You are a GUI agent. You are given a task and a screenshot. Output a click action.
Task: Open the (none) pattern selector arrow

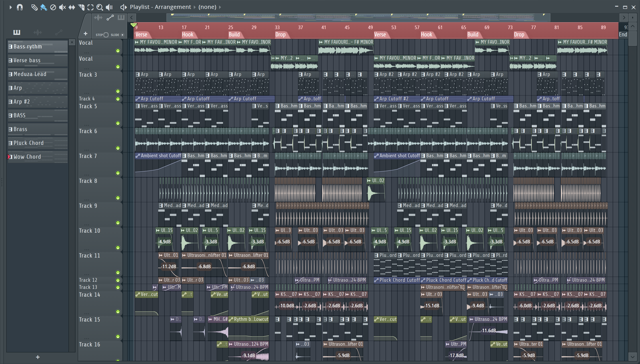coord(220,7)
